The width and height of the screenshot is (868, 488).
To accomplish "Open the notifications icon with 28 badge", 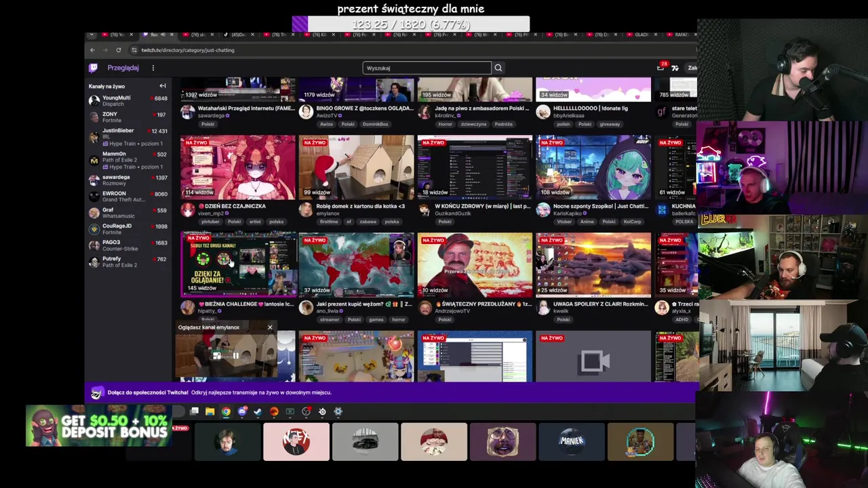I will [x=661, y=67].
